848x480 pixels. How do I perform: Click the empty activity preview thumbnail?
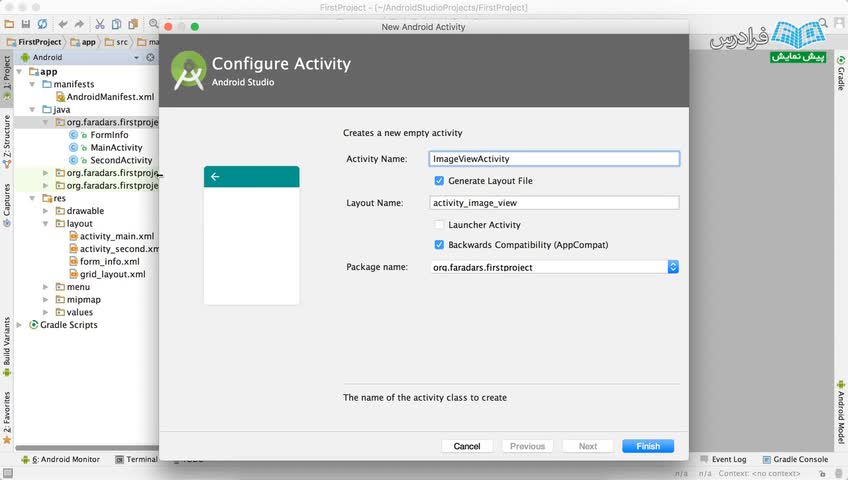pyautogui.click(x=251, y=235)
